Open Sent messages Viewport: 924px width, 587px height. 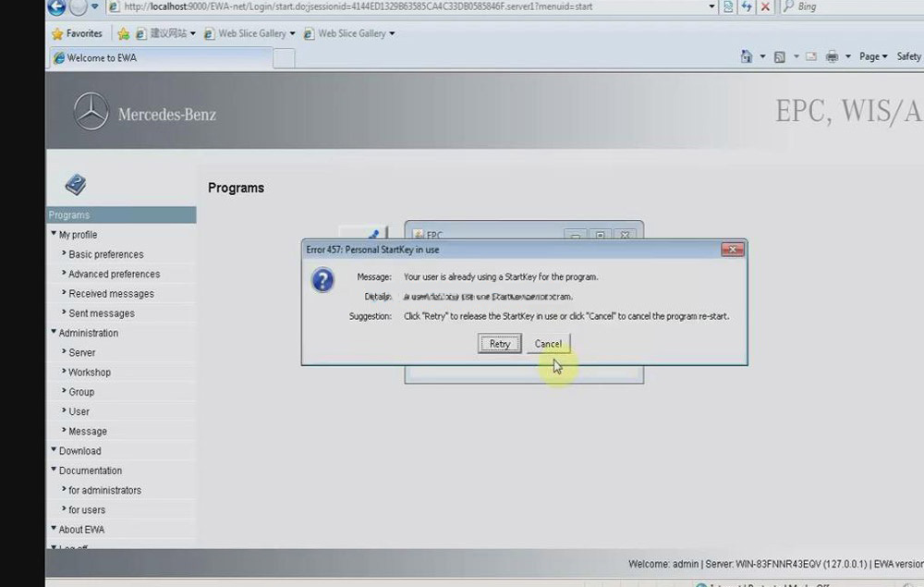pos(102,313)
